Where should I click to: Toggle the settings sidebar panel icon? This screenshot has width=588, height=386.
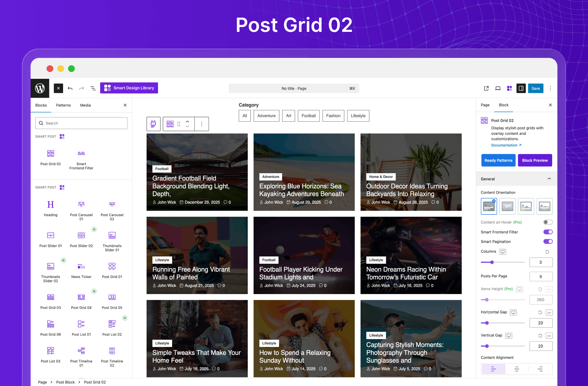tap(521, 88)
